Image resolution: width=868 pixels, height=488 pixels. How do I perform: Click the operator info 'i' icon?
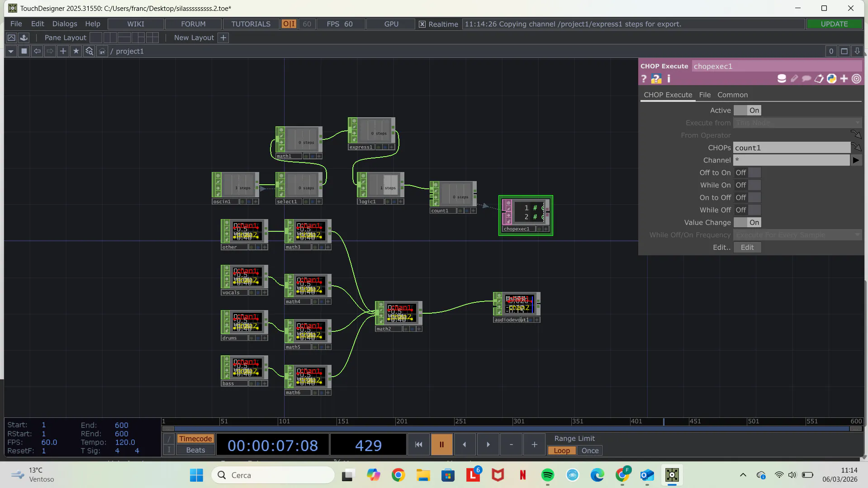[x=669, y=79]
